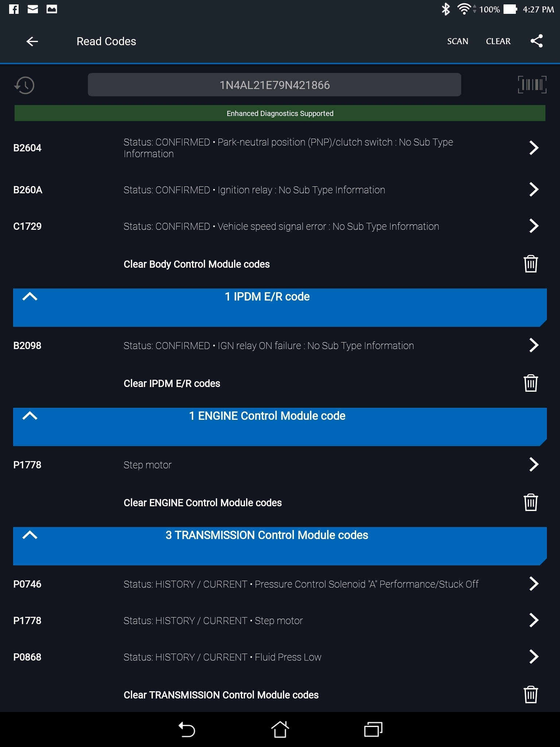Tap trash icon for ENGINE Control Module codes

click(x=530, y=502)
